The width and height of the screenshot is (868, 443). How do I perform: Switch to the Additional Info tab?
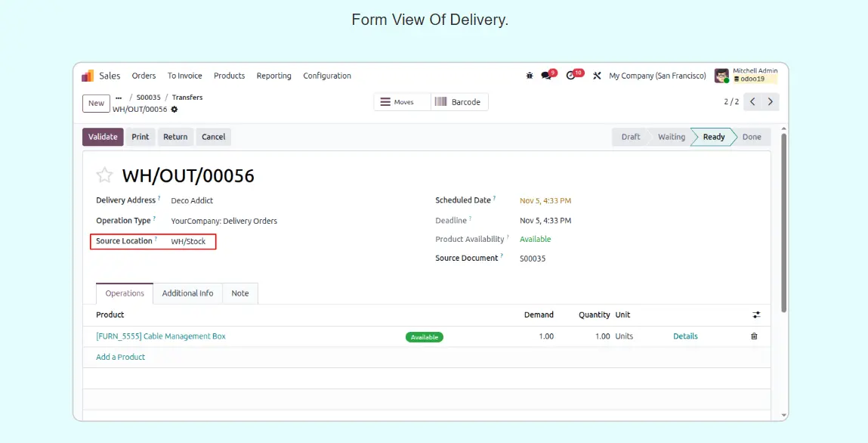point(187,293)
